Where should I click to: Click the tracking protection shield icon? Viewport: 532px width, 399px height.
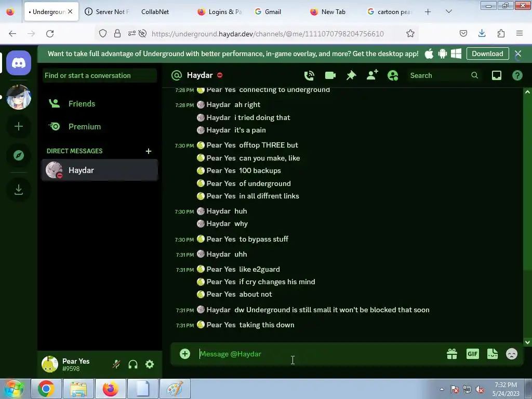(x=103, y=33)
